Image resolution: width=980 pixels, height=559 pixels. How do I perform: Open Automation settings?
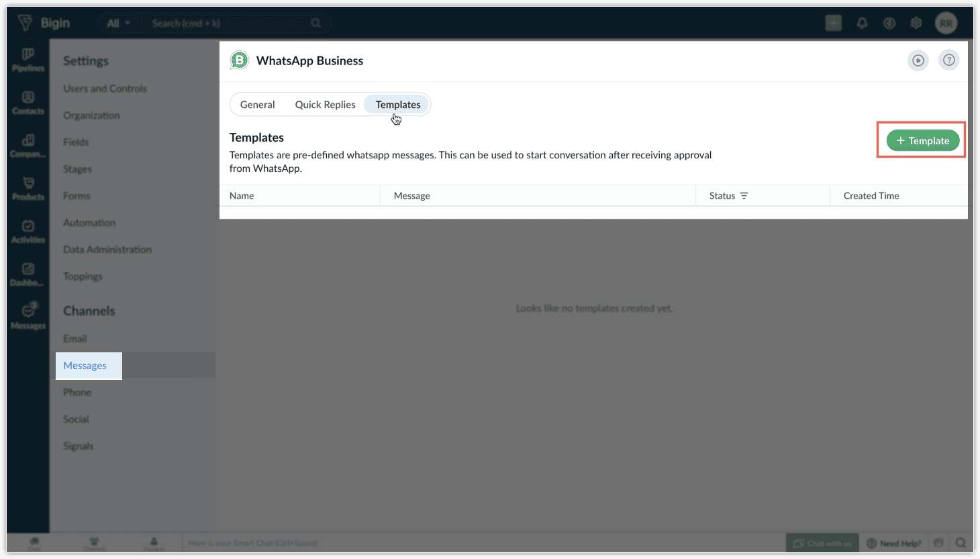[89, 223]
